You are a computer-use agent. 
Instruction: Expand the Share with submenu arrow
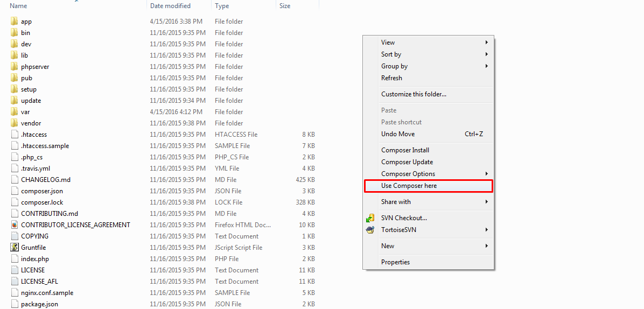[x=487, y=201]
